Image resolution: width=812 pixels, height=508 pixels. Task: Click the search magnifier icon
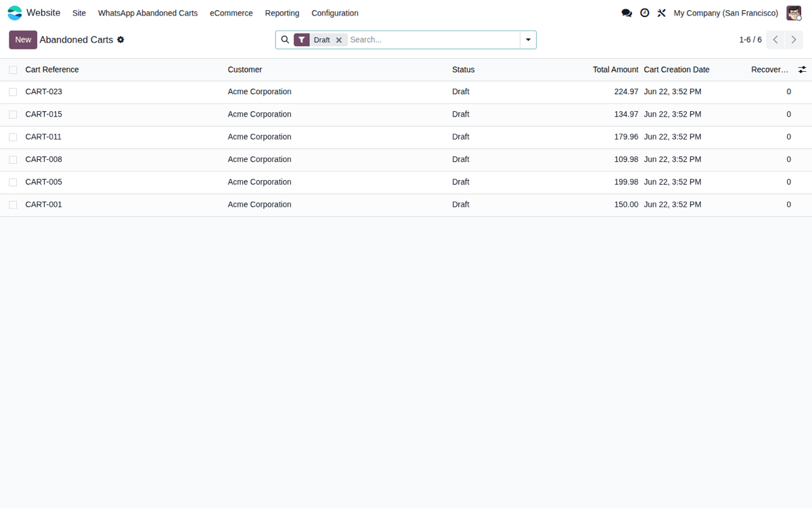tap(285, 40)
